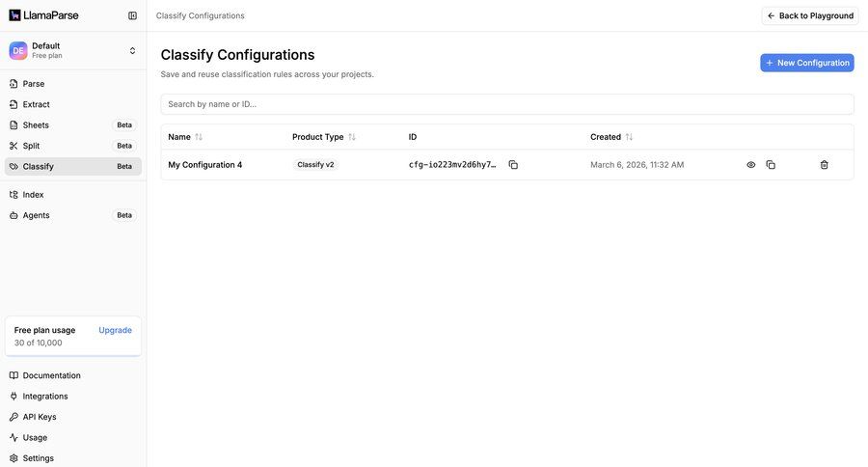Click the Settings gear icon
The image size is (868, 467).
(x=14, y=458)
